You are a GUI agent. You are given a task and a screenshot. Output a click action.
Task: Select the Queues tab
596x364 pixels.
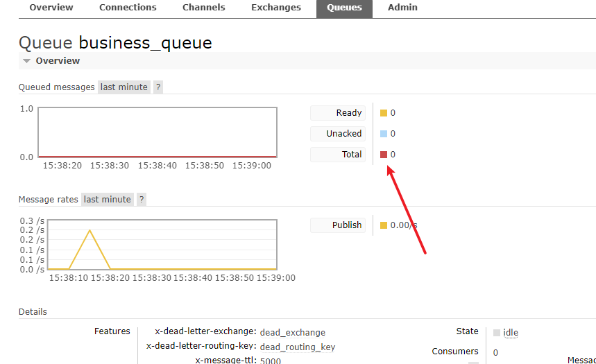344,8
